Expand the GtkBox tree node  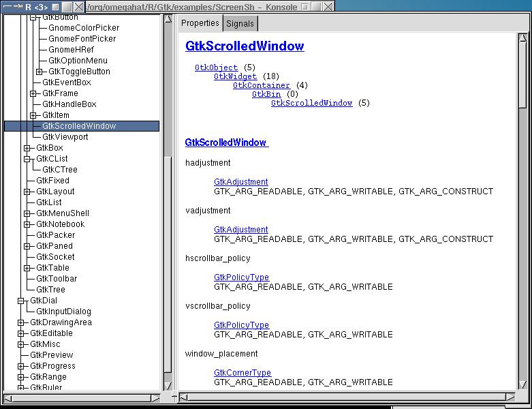(27, 148)
